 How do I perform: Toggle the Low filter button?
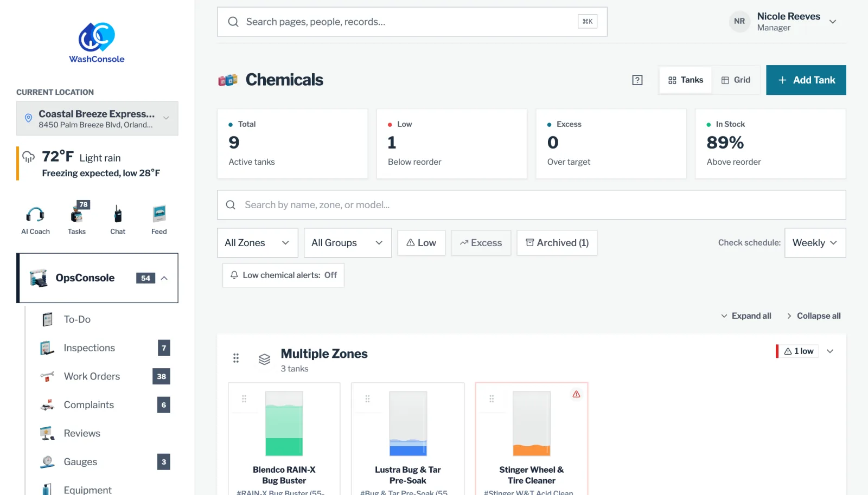point(421,243)
